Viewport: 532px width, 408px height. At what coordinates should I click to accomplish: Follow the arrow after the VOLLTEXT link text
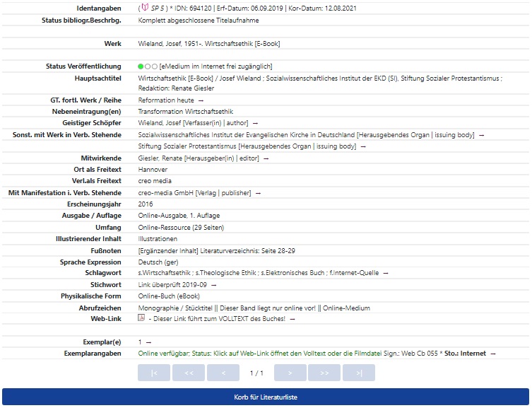click(x=292, y=320)
